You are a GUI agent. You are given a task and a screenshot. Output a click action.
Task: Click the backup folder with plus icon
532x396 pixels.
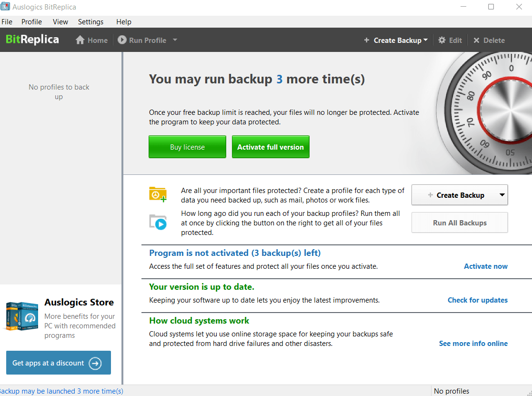pos(158,195)
